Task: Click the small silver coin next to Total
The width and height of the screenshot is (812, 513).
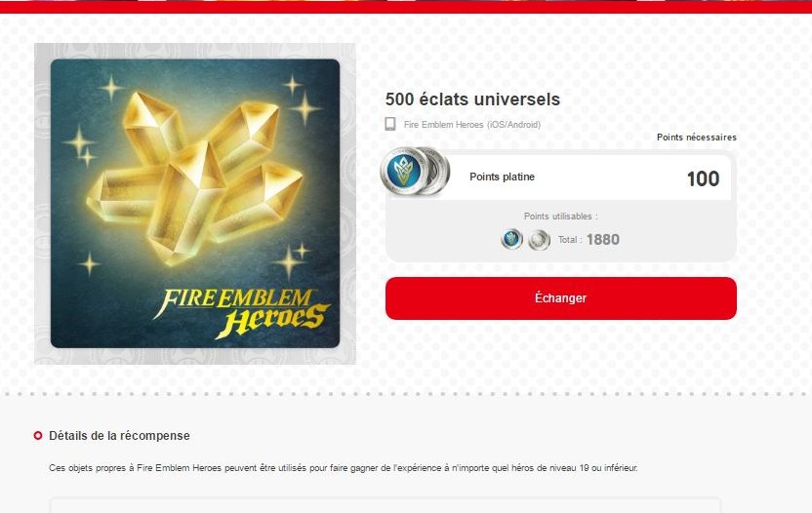Action: 539,240
